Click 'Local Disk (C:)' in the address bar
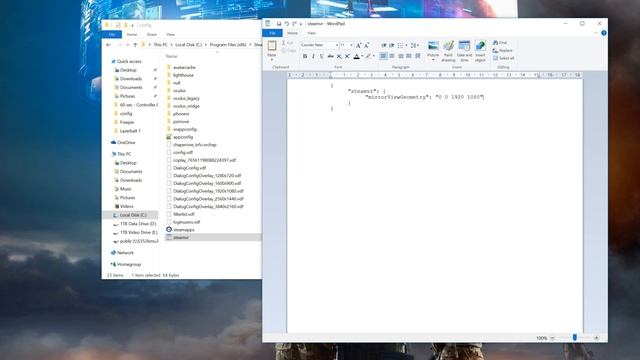 [189, 45]
